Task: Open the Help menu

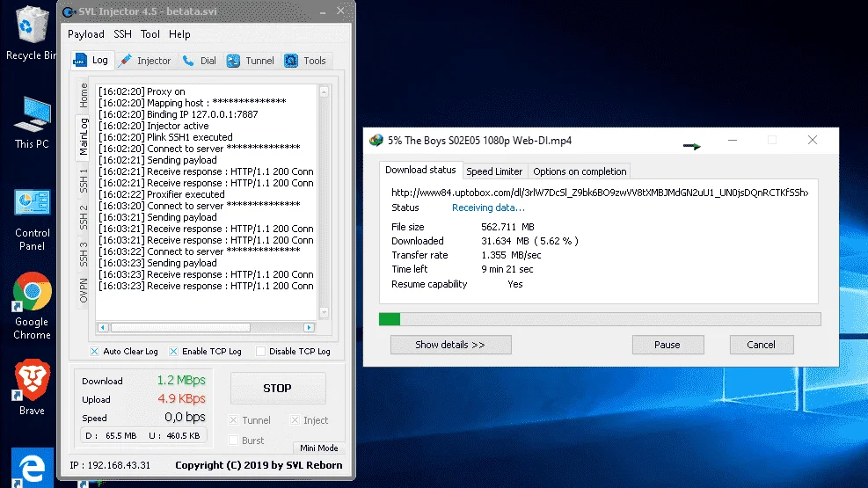Action: (179, 34)
